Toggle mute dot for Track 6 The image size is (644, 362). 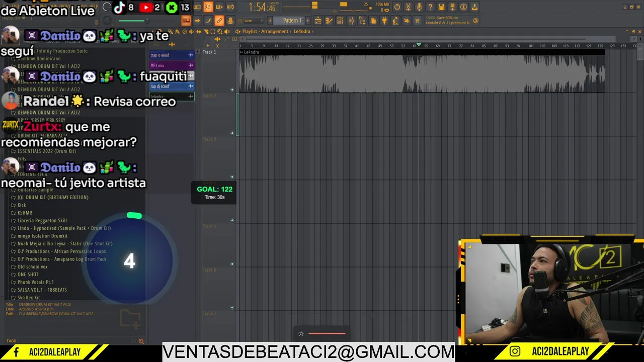click(232, 308)
